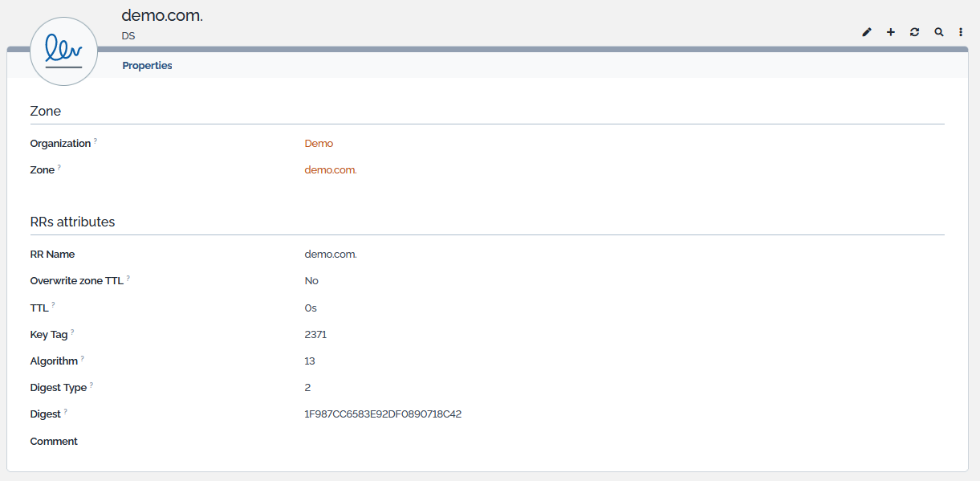Click the Key Tag value 2371
Image resolution: width=980 pixels, height=481 pixels.
[x=315, y=335]
